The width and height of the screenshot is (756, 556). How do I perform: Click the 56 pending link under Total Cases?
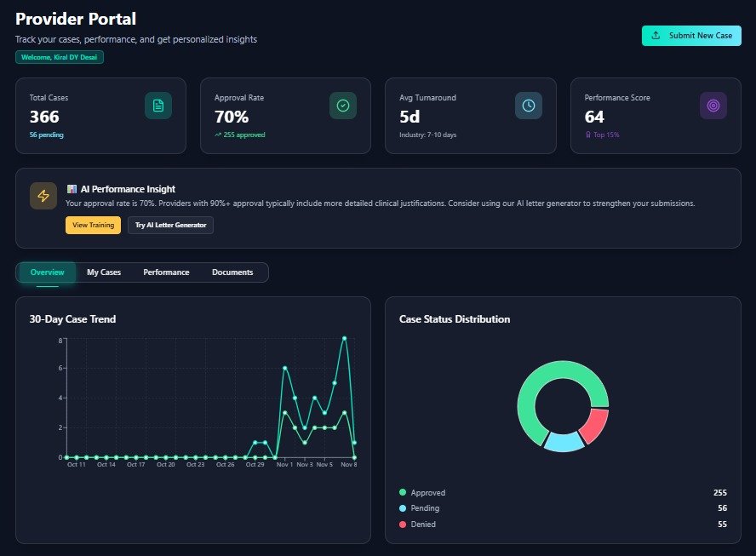click(46, 135)
